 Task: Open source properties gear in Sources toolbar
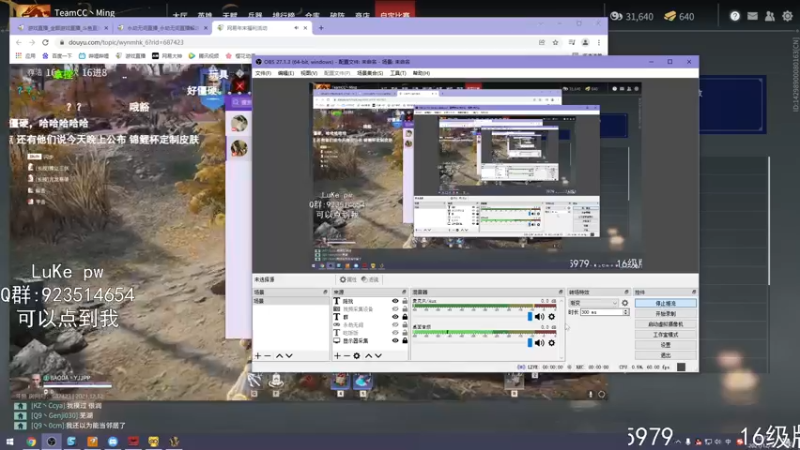(x=357, y=356)
